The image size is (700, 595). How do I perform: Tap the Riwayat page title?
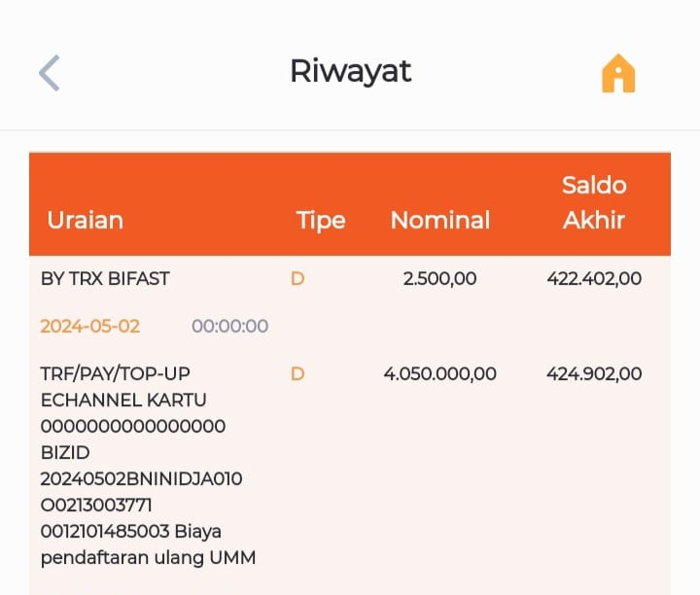351,71
